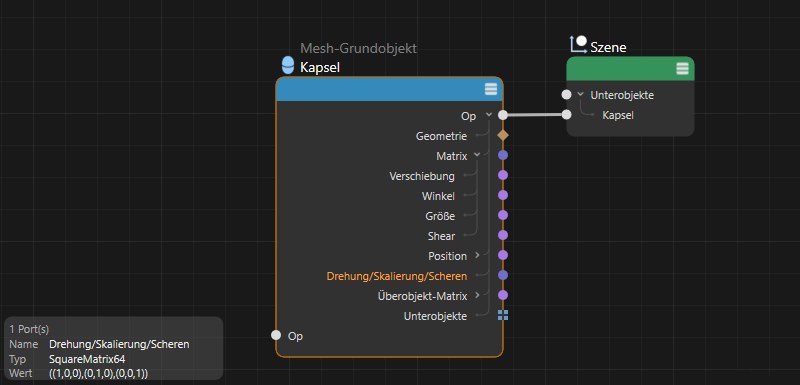This screenshot has height=385, width=800.
Task: Click the Op input port on Kapsel node
Action: (x=276, y=335)
